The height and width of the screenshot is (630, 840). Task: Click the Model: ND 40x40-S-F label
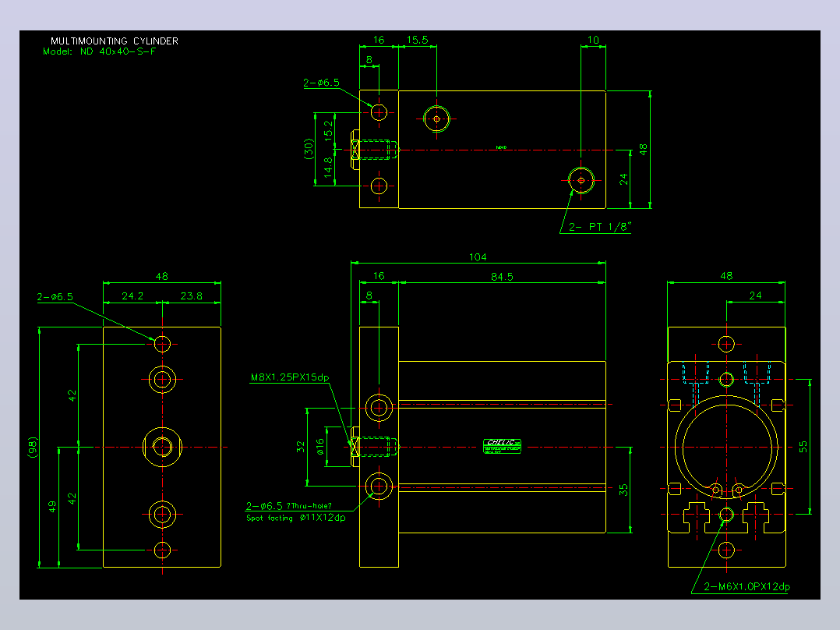100,51
